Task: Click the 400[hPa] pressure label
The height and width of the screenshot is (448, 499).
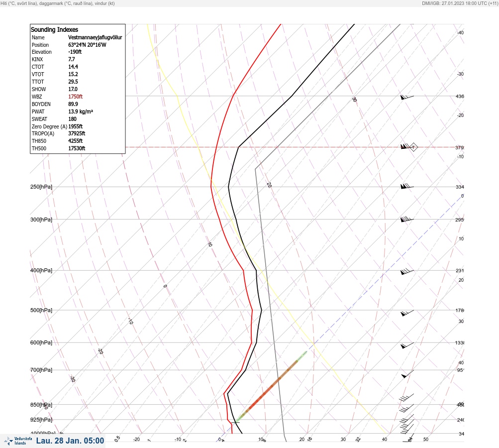Action: click(41, 270)
